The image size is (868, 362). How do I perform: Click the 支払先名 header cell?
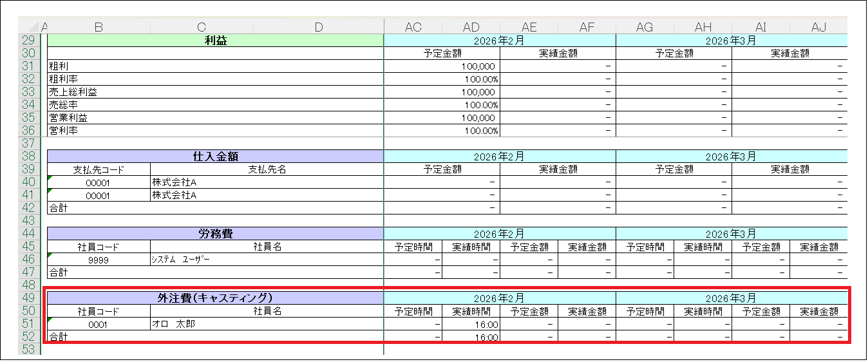267,169
